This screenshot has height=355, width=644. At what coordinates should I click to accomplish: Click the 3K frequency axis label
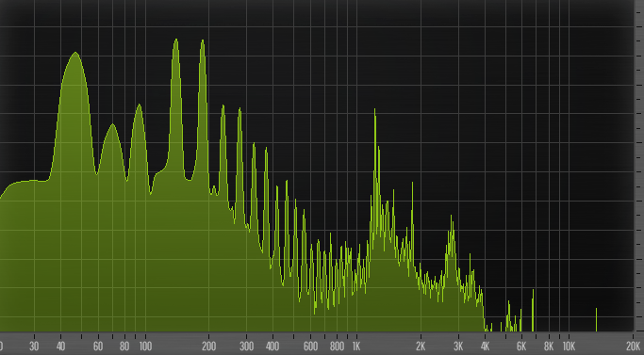click(458, 347)
